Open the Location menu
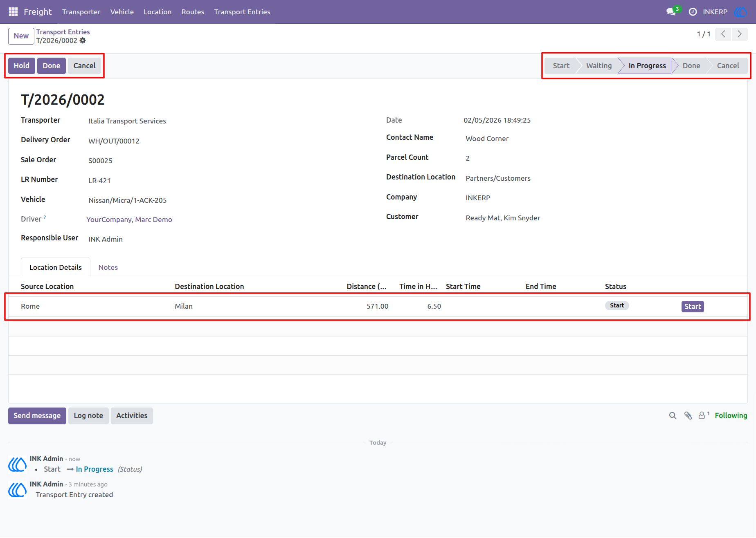 pyautogui.click(x=157, y=12)
